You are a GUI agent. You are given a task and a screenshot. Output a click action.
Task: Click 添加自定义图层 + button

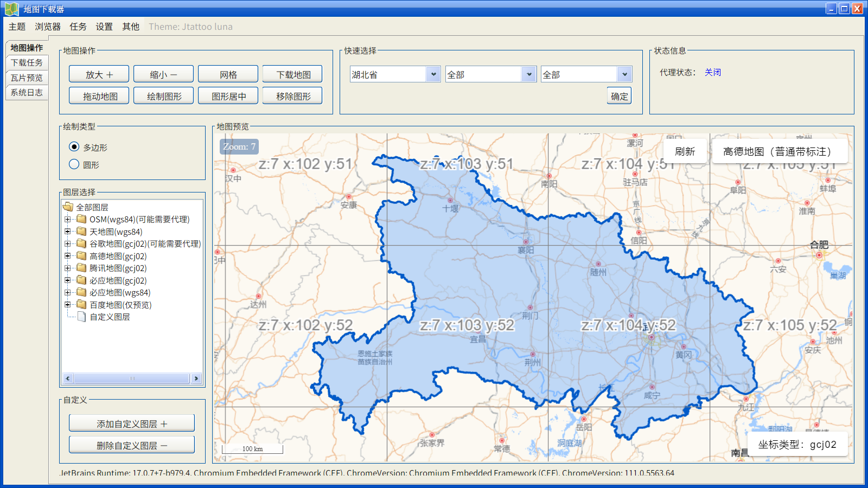click(x=132, y=423)
